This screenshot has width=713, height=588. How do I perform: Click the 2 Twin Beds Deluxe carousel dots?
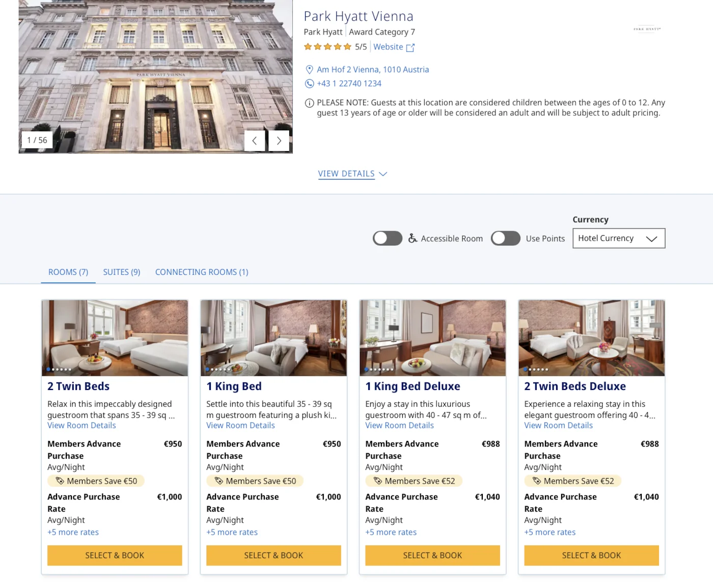(x=536, y=370)
